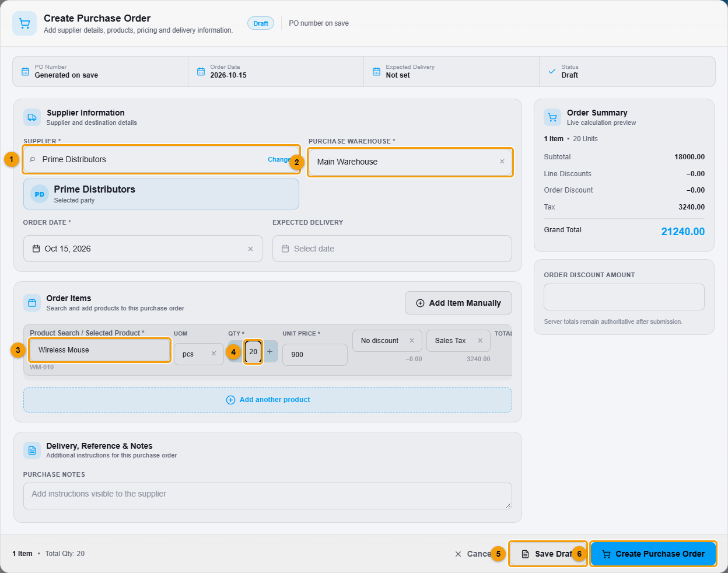Click the cart icon in Order Summary panel

(552, 117)
